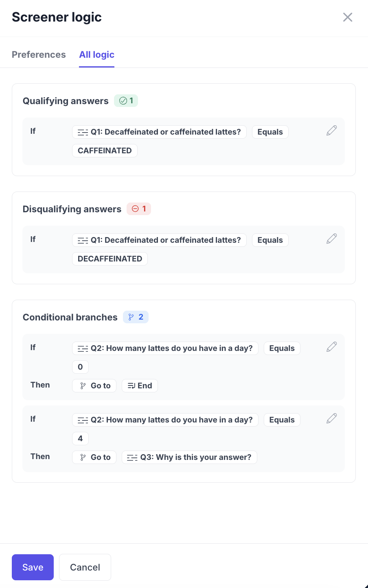Edit the Q2 equals 0 branch pencil
Image resolution: width=368 pixels, height=588 pixels.
coord(332,347)
